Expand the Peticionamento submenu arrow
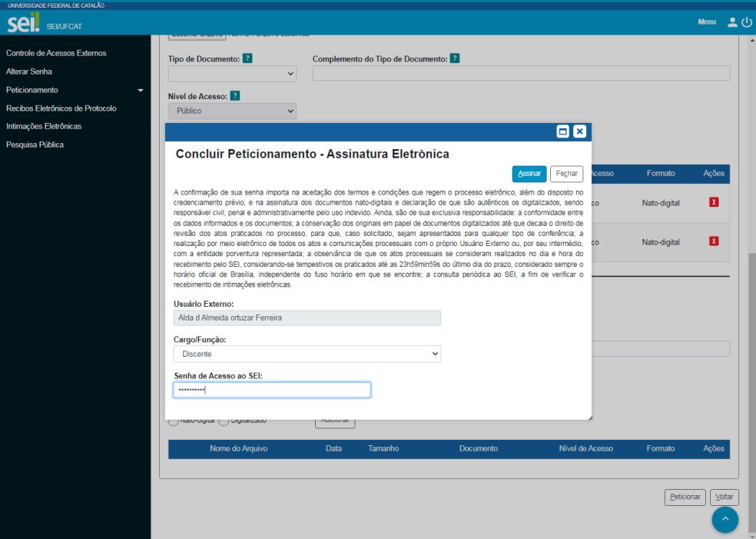The height and width of the screenshot is (539, 756). click(x=141, y=90)
